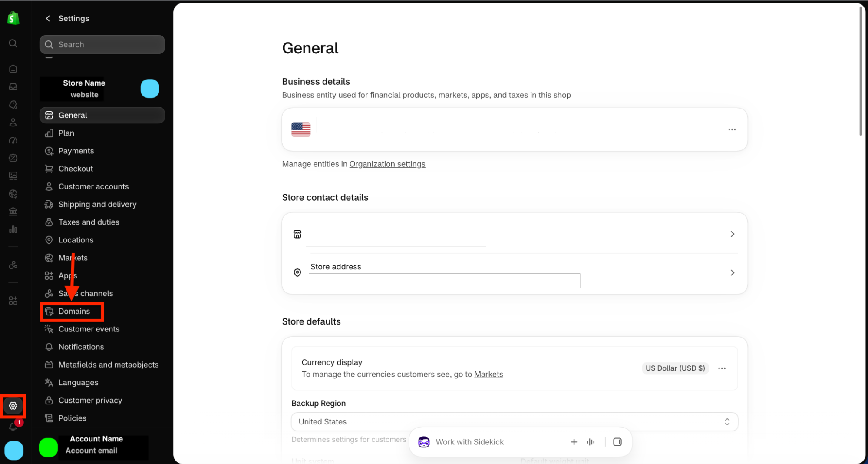868x464 pixels.
Task: Click the green account avatar circle
Action: [x=48, y=447]
